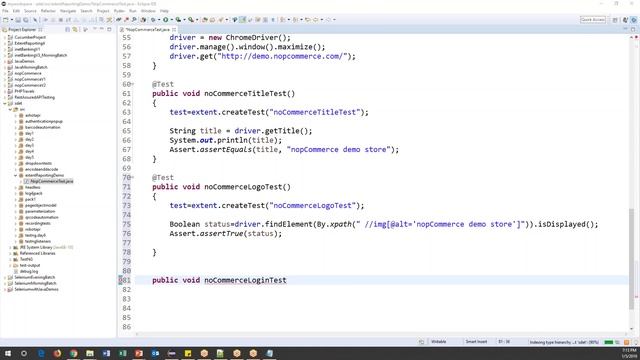Click the demo.nopcommerce.com URL string
Screen dimensions: 640x360
click(284, 56)
